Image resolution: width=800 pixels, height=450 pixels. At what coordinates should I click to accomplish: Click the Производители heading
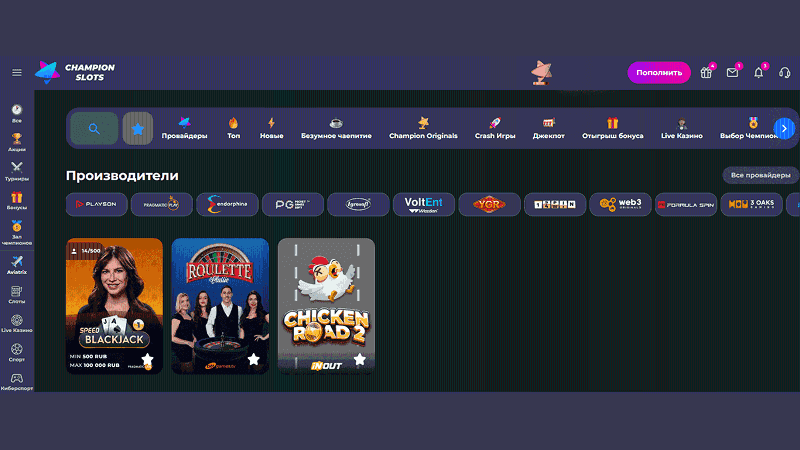[122, 176]
